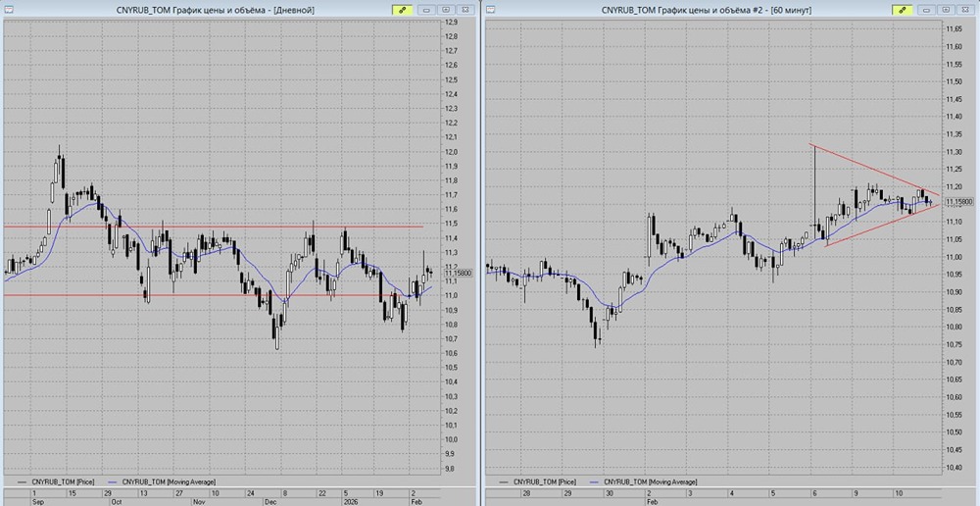980x506 pixels.
Task: Click the Dec month label on daily time axis
Action: (x=270, y=501)
